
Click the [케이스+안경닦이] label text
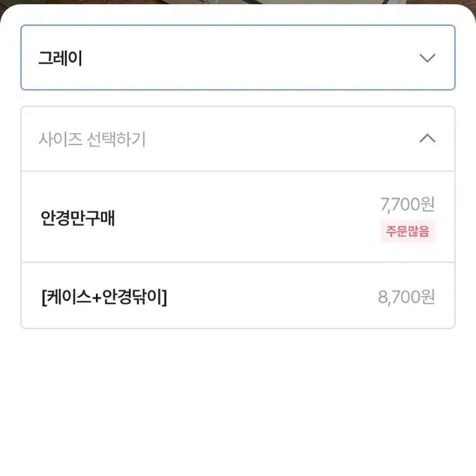(x=104, y=297)
